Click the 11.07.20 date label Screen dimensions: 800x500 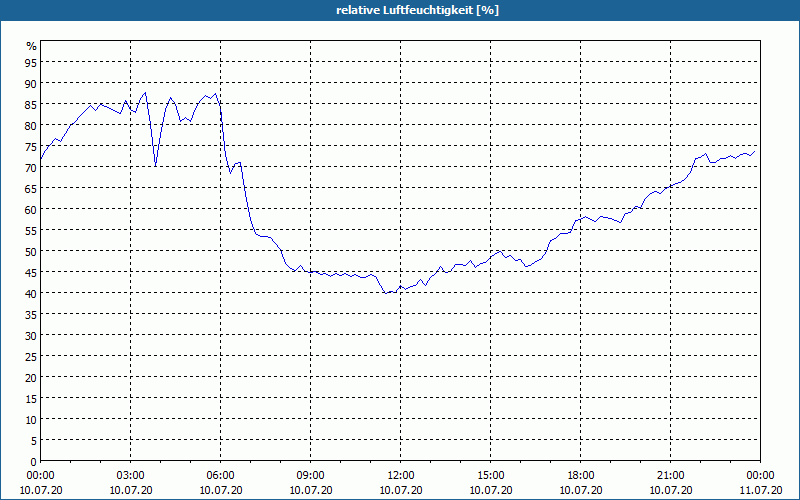(x=761, y=490)
